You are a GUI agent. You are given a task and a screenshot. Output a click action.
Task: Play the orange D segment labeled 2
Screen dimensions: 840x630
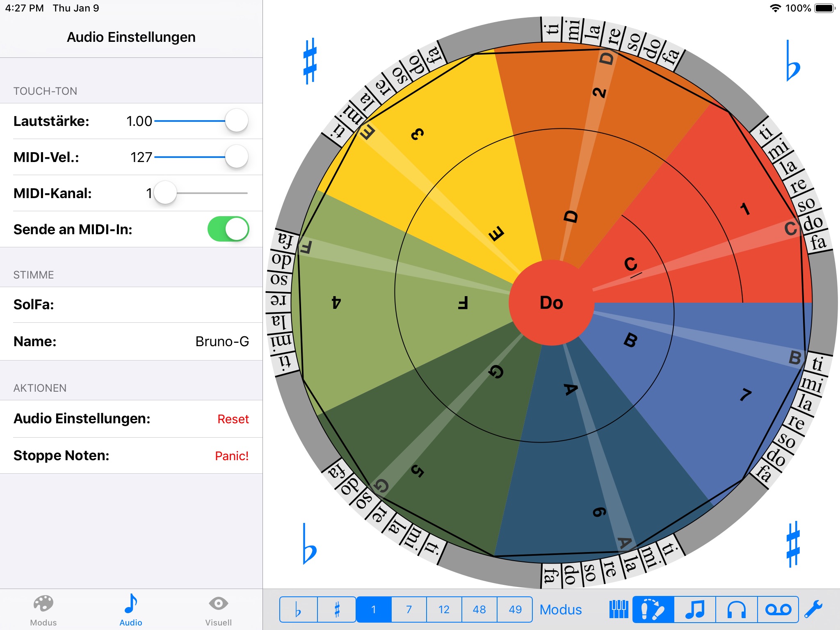599,92
